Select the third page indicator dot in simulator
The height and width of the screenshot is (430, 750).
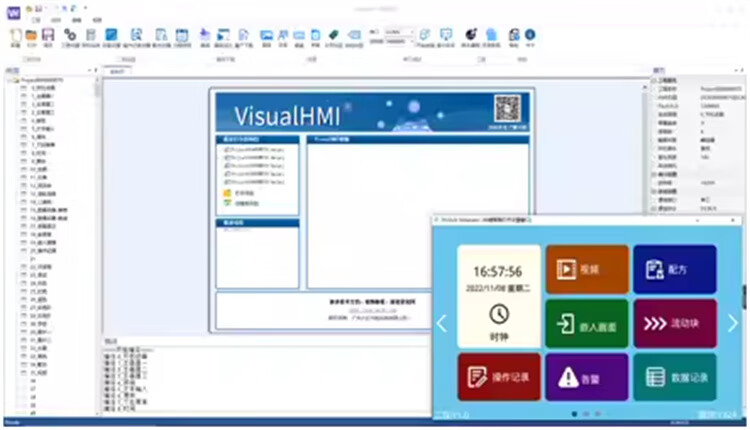[598, 414]
